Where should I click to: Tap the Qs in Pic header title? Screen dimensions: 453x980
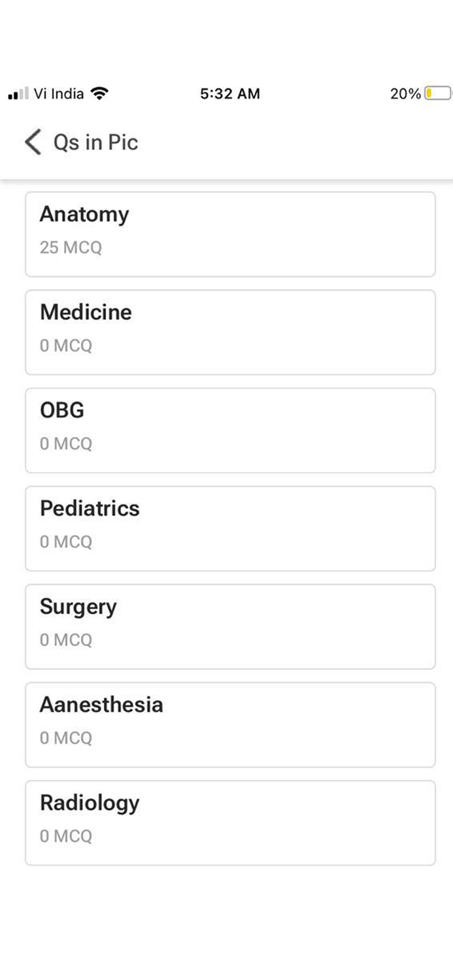[x=95, y=142]
